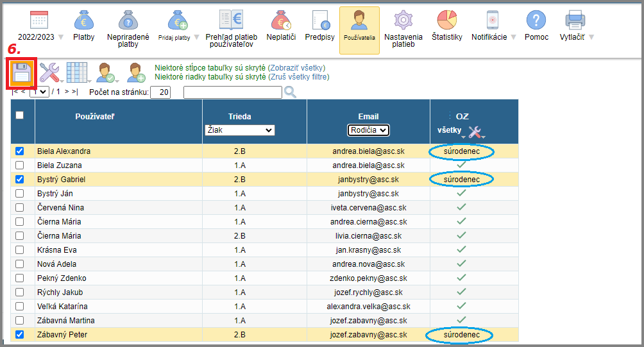The image size is (644, 347).
Task: Click email zdenko.pekny@asc.sk
Action: click(x=368, y=278)
